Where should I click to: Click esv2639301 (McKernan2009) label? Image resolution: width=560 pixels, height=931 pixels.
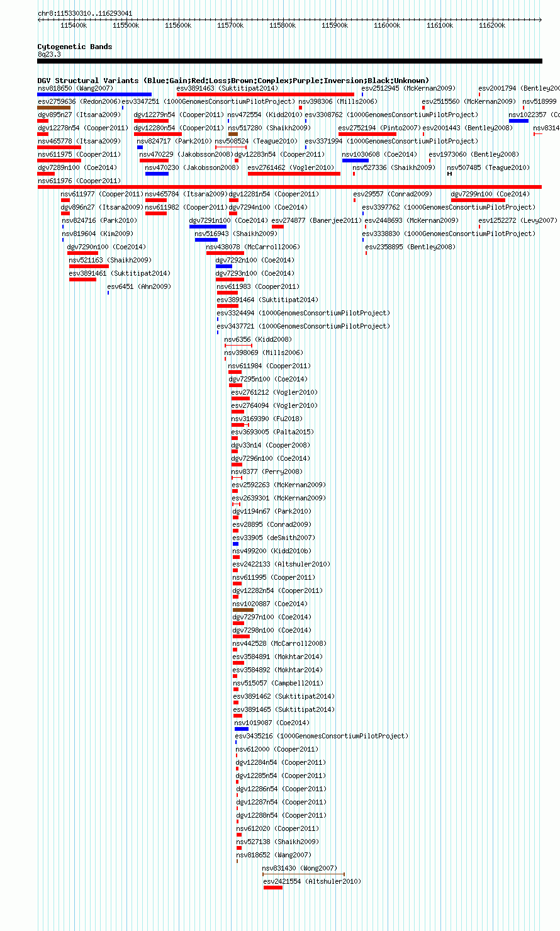(x=279, y=498)
